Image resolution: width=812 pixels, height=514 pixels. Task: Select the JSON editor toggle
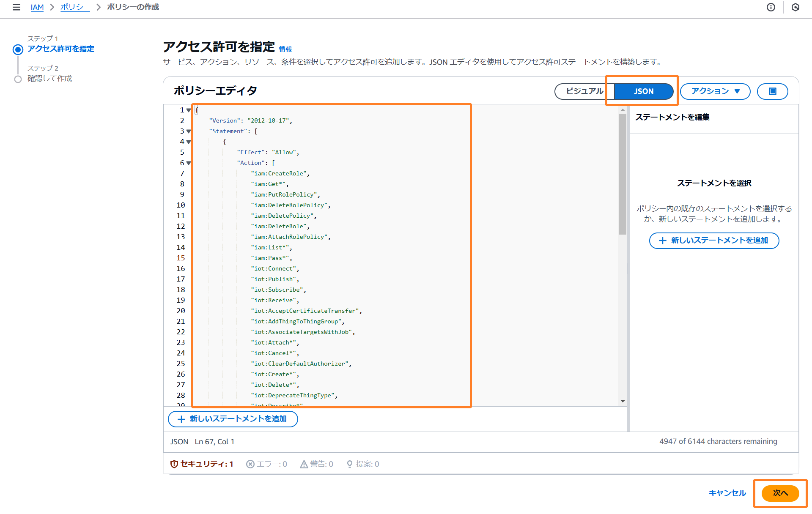(x=643, y=91)
